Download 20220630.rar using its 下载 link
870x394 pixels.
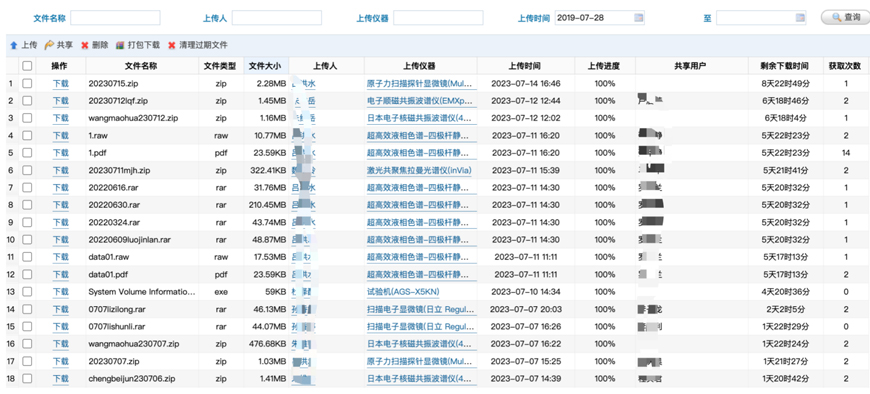click(x=60, y=205)
